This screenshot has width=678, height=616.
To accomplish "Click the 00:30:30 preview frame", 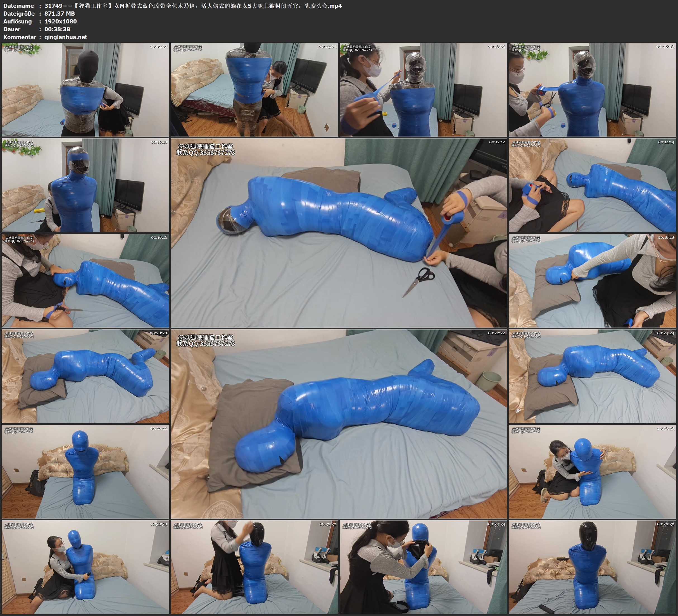I will [x=85, y=567].
